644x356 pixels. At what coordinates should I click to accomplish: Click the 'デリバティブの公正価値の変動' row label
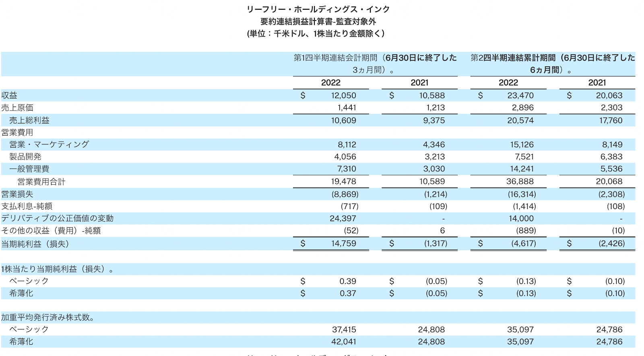click(58, 218)
